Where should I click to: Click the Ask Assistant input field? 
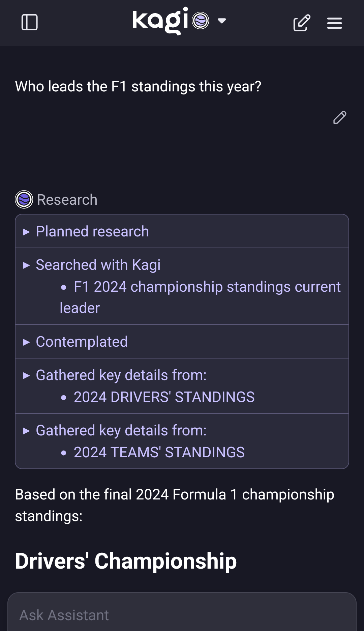(x=182, y=615)
